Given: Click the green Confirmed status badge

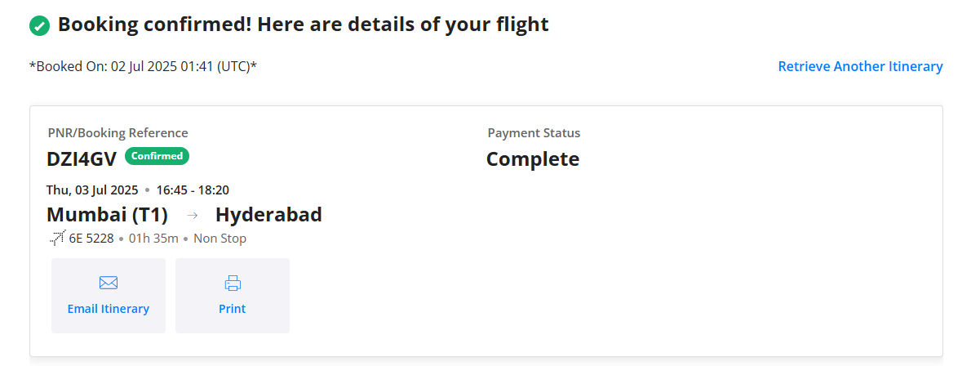Looking at the screenshot, I should point(157,156).
